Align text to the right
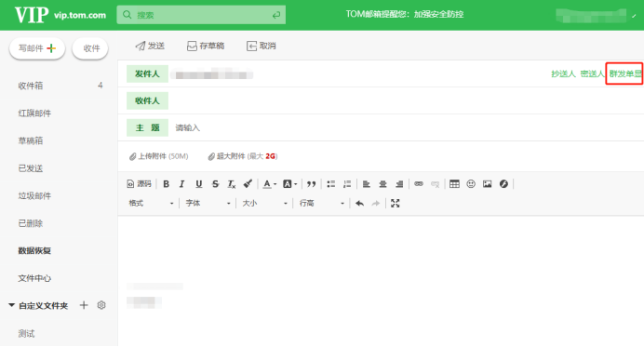Image resolution: width=644 pixels, height=347 pixels. 399,184
